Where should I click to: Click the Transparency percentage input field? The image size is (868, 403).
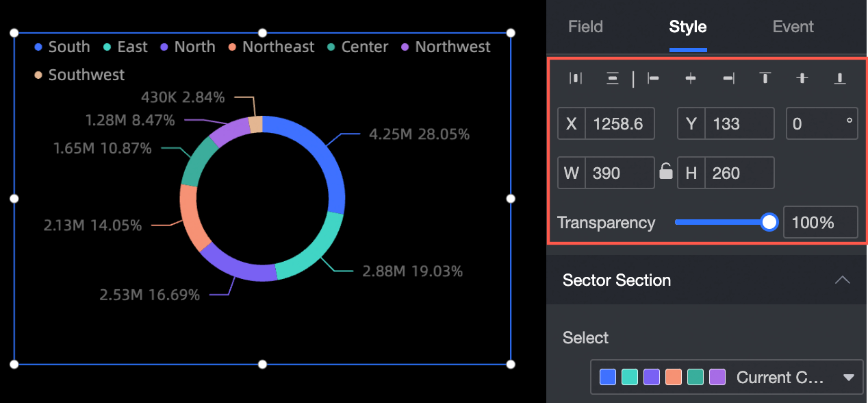click(x=820, y=222)
